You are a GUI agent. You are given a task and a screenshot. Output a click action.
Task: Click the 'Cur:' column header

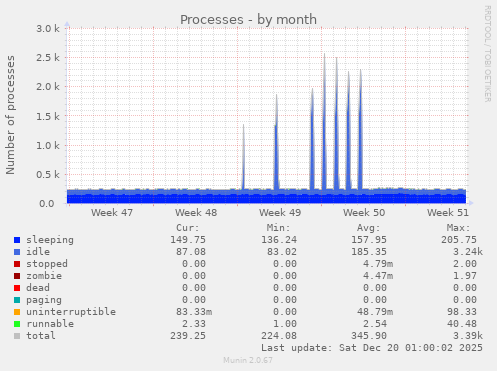188,228
